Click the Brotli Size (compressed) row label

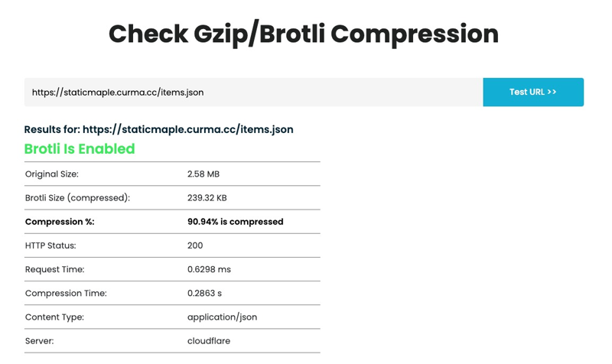tap(77, 198)
